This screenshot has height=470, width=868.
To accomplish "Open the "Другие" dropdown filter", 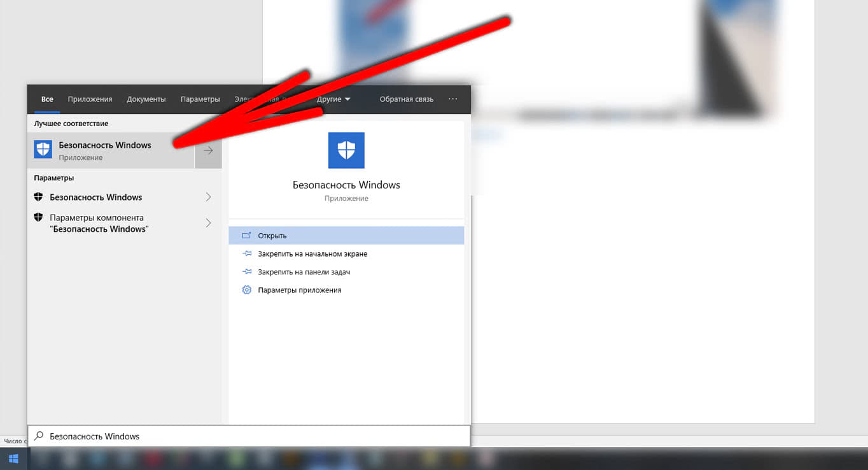I will coord(333,99).
